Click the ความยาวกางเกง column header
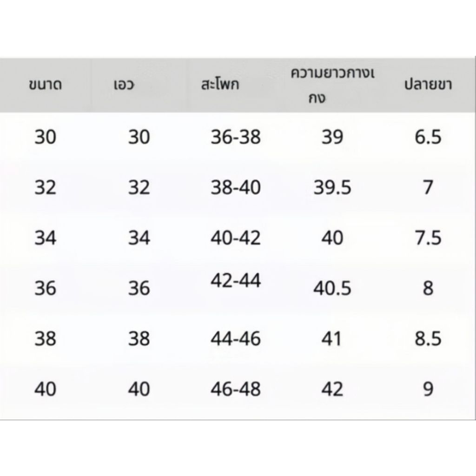476x476 pixels. (x=332, y=86)
